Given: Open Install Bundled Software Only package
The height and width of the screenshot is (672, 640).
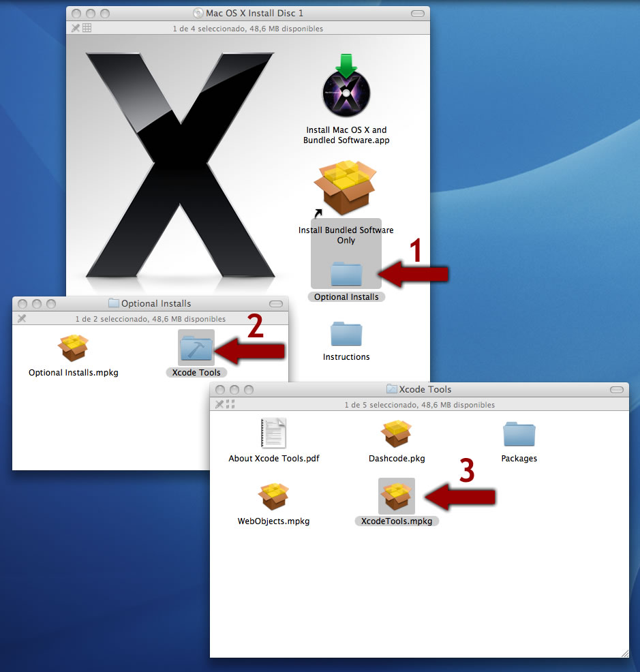Looking at the screenshot, I should tap(346, 187).
